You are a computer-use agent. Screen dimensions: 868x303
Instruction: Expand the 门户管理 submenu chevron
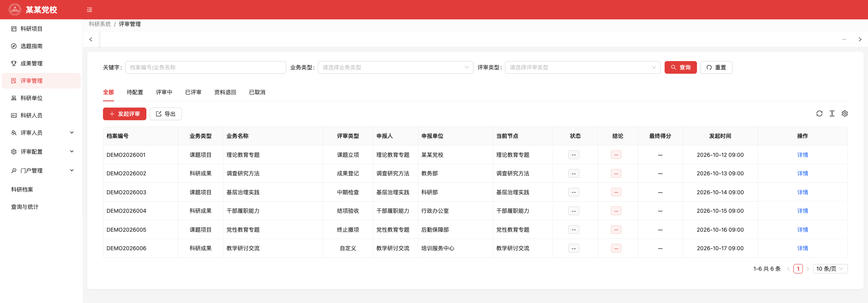72,170
